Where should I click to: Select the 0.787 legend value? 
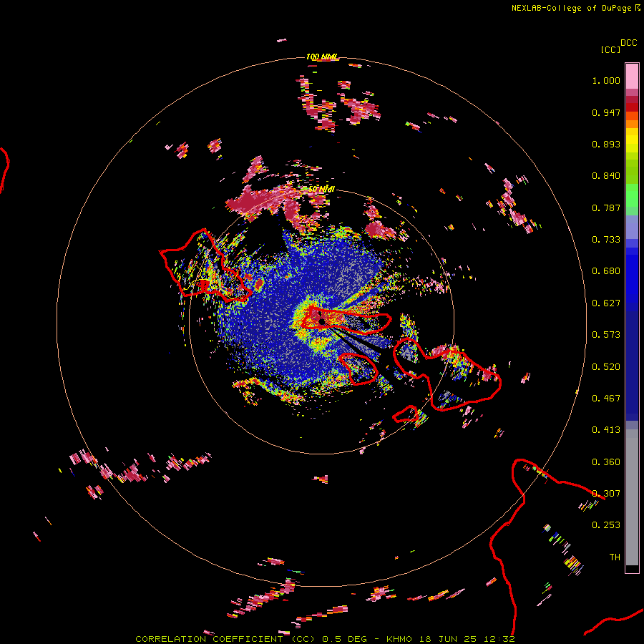(x=606, y=208)
